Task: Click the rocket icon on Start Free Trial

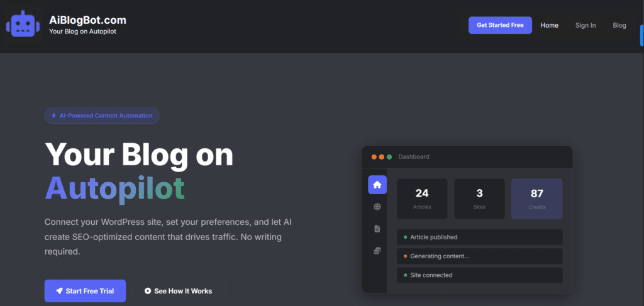Action: point(59,291)
